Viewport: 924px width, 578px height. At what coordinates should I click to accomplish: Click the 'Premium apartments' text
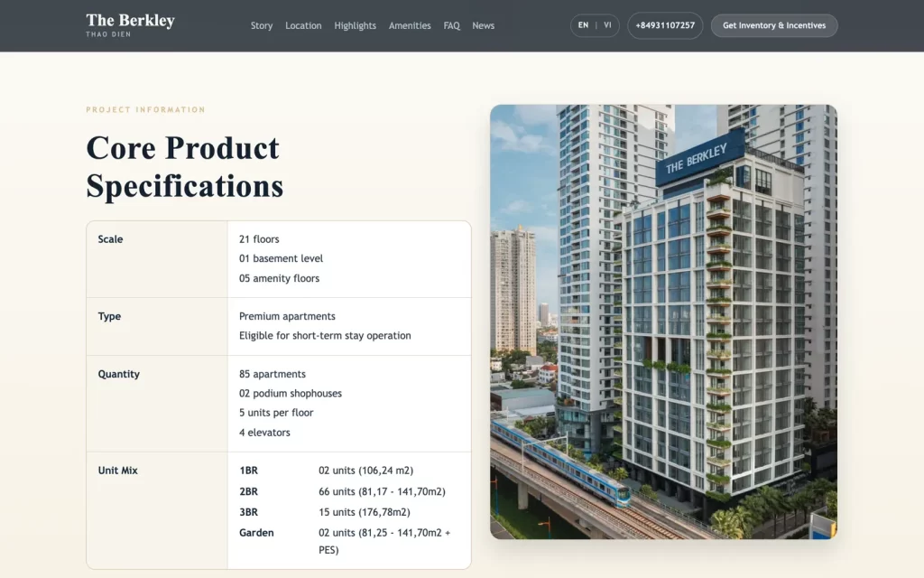[287, 316]
